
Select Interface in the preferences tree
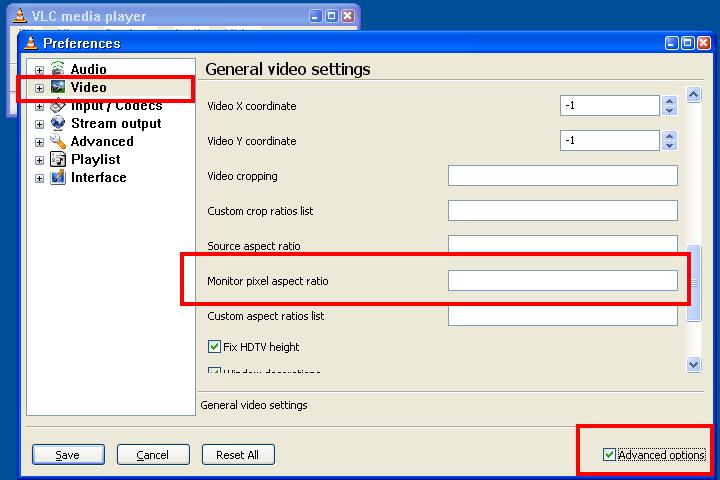pyautogui.click(x=98, y=177)
